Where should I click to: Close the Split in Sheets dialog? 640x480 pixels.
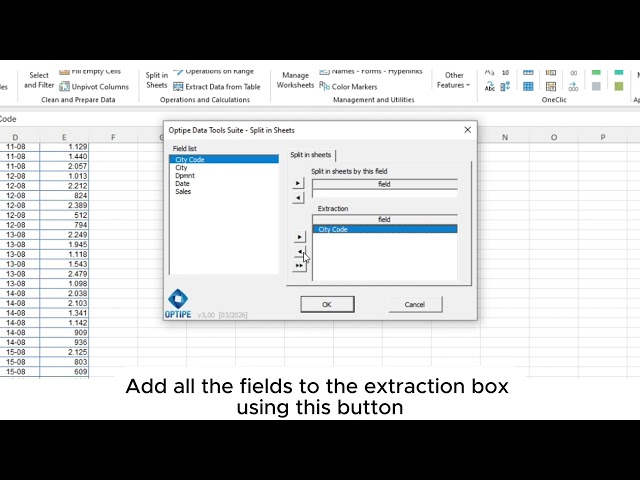point(468,130)
